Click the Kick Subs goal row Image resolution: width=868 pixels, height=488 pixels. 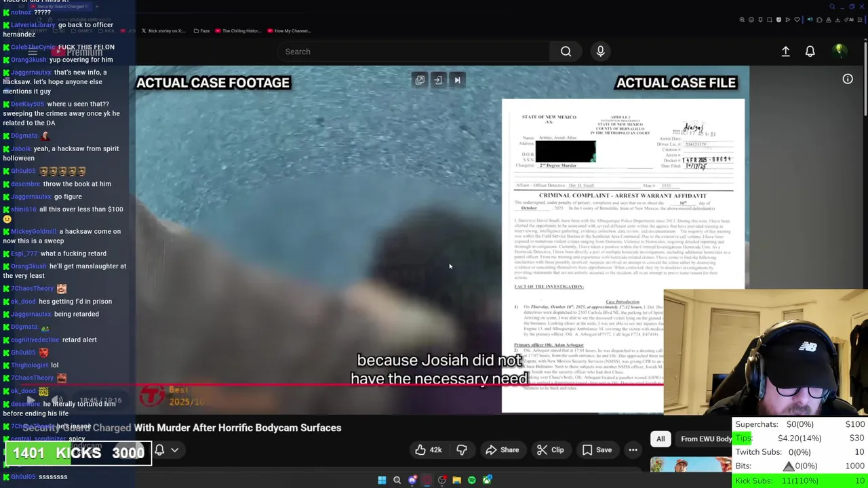800,481
